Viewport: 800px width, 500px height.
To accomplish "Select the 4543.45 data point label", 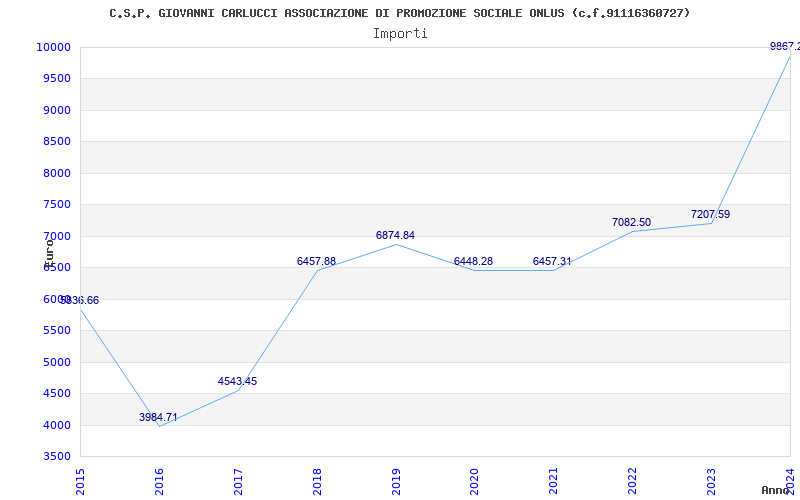I will [237, 381].
